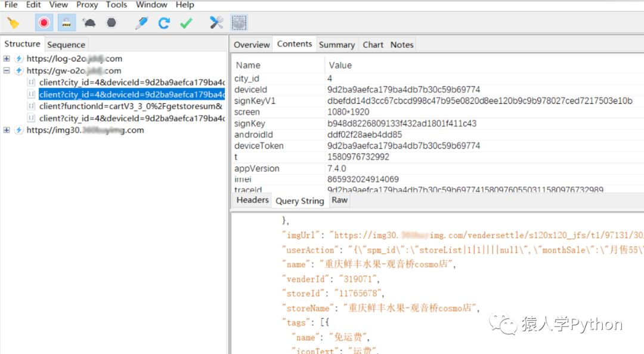Select the appVersion value 7.4.0
644x354 pixels.
tap(337, 168)
